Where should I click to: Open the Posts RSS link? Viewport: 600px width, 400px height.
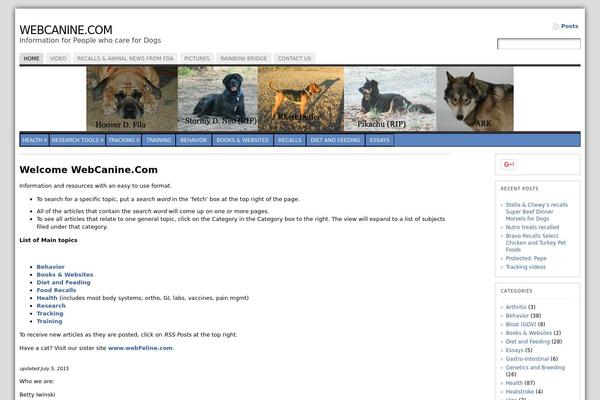[x=569, y=26]
